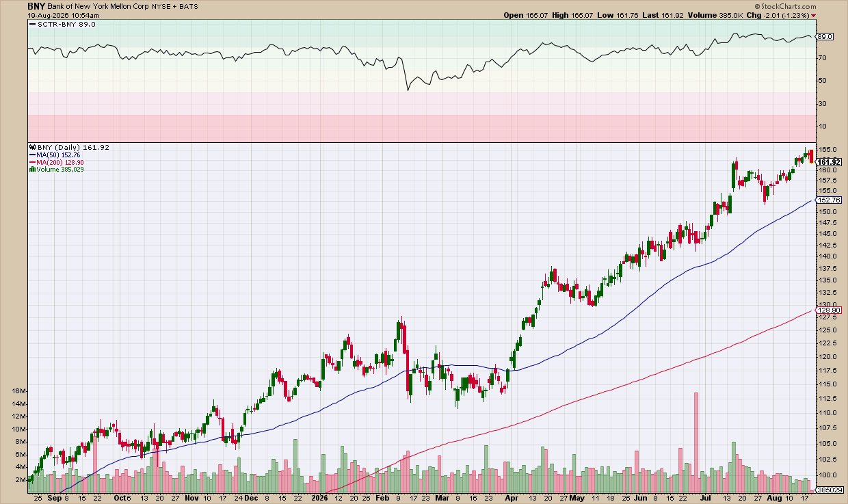The height and width of the screenshot is (504, 848).
Task: Click the 2026 year axis label
Action: point(320,499)
